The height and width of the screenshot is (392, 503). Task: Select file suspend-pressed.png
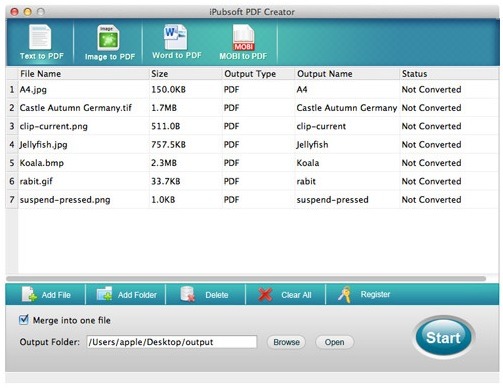(x=65, y=200)
